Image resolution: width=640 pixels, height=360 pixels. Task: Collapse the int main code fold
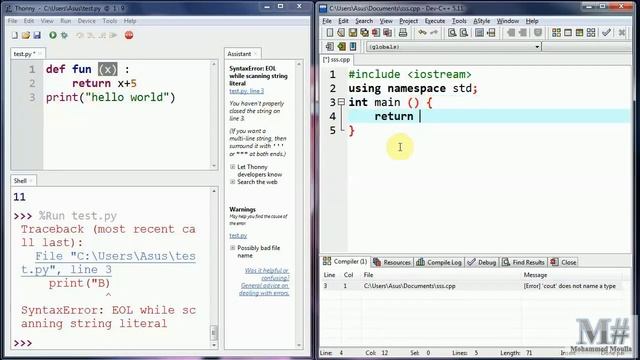pyautogui.click(x=341, y=102)
